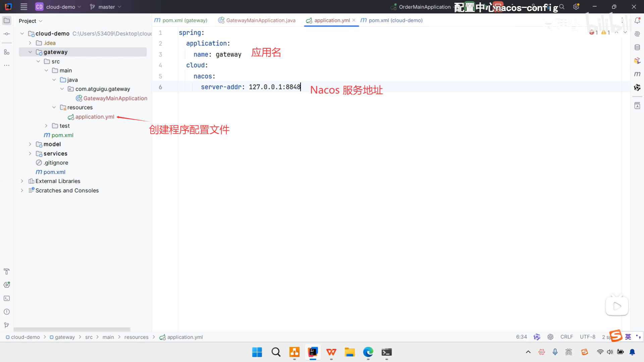Click the CRLF line separator status
The image size is (644, 362).
tap(567, 337)
